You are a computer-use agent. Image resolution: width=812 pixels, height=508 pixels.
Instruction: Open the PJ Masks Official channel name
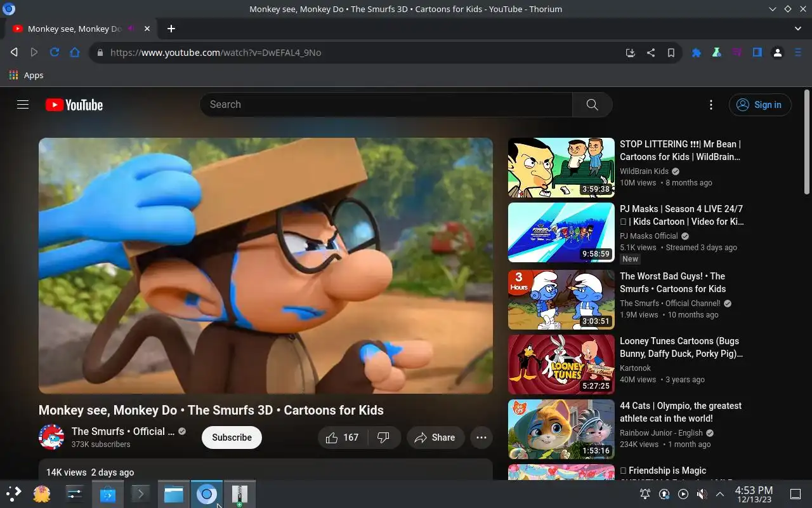[648, 236]
